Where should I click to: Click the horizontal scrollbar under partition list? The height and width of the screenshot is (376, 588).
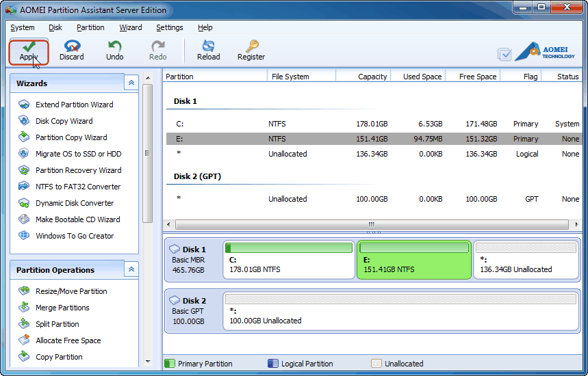pos(372,224)
